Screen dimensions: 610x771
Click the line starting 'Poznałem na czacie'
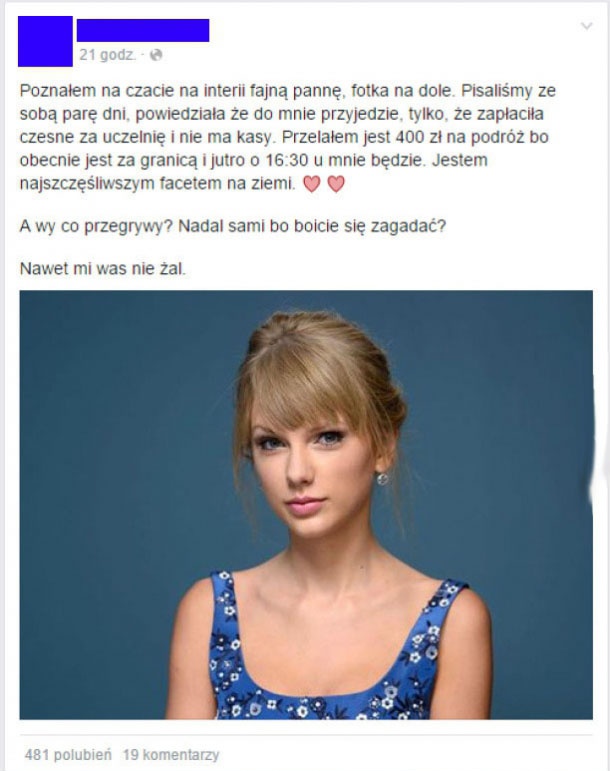coord(288,91)
